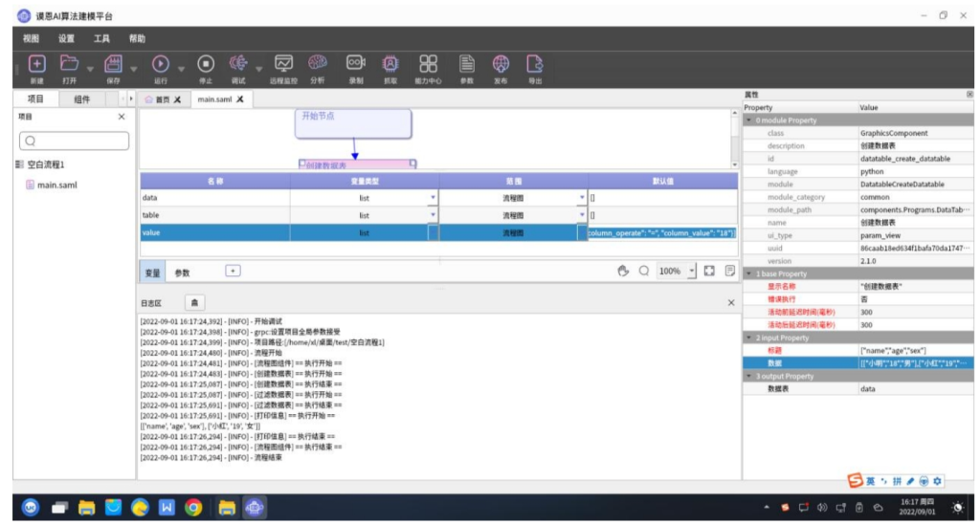Click the 抓取 (capture) chip icon
Viewport: 980px width, 524px height.
tap(390, 63)
